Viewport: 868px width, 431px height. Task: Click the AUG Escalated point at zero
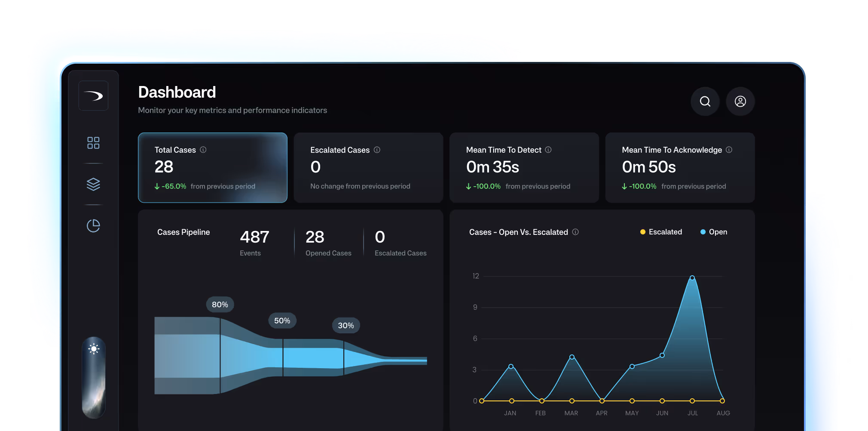(722, 401)
